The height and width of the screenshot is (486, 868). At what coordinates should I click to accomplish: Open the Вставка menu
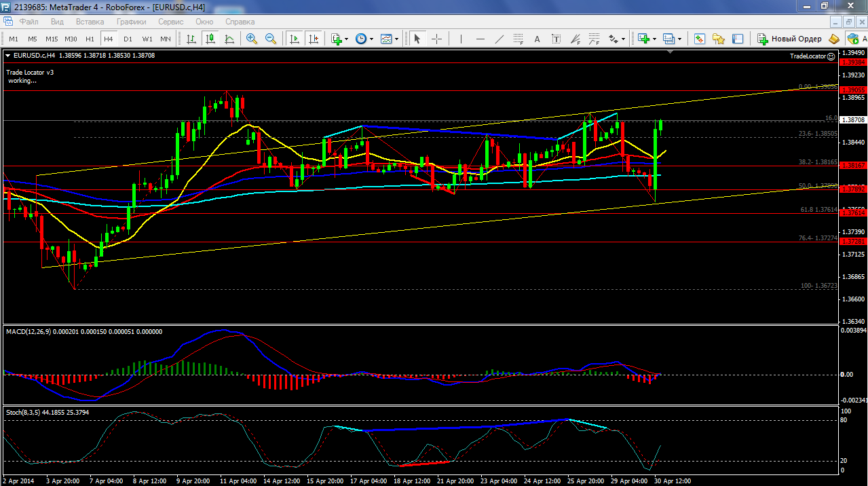(x=90, y=21)
